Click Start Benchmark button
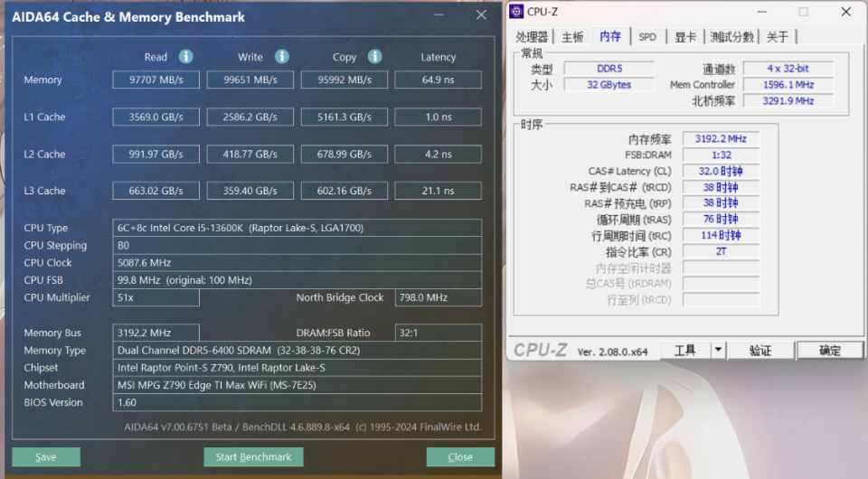The height and width of the screenshot is (479, 868). pos(253,457)
